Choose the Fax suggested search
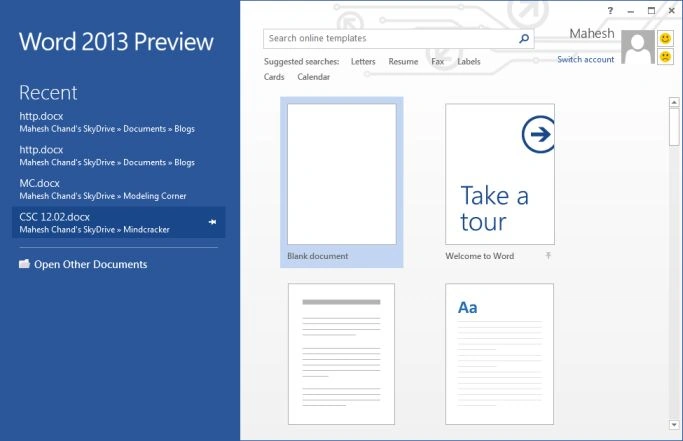Image resolution: width=683 pixels, height=441 pixels. [438, 61]
